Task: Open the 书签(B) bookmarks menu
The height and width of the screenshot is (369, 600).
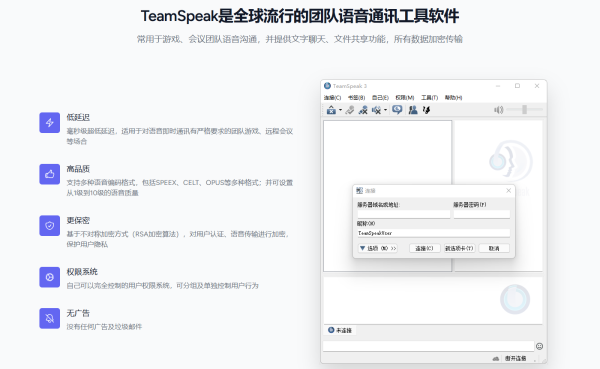Action: tap(356, 98)
